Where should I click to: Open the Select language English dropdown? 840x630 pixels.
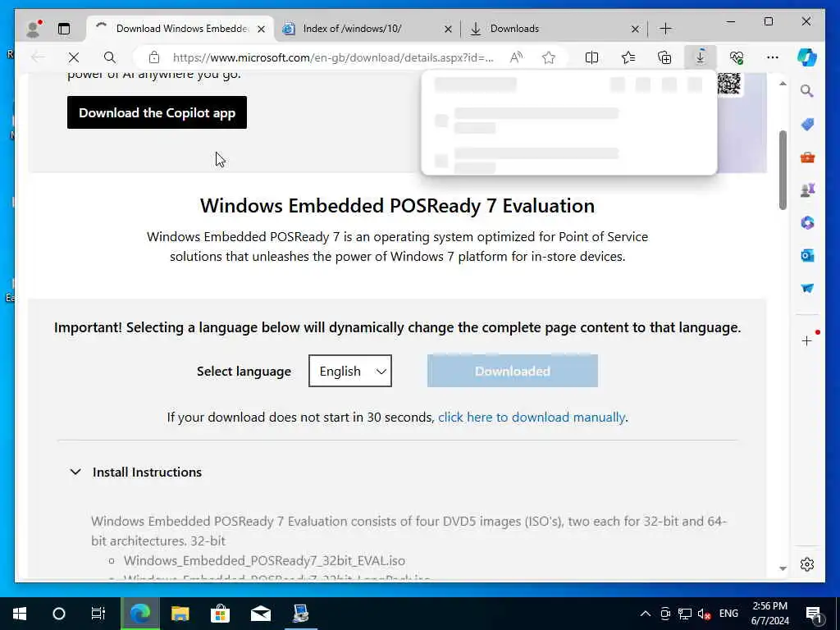350,371
